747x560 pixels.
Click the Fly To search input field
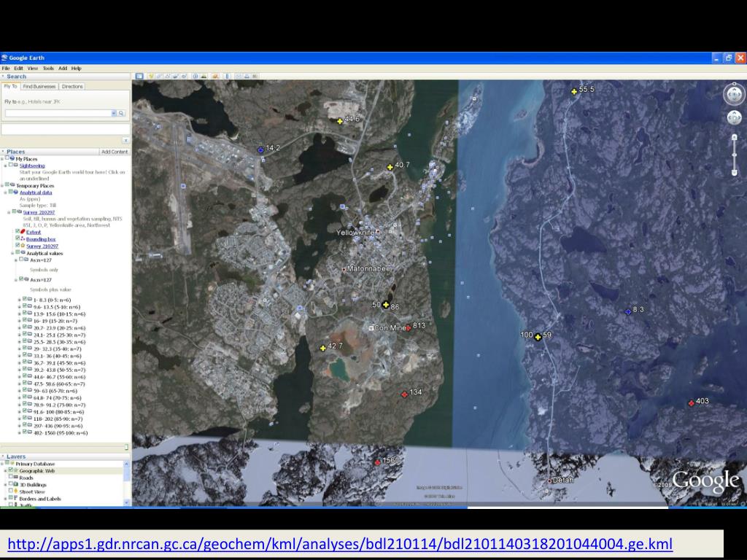pyautogui.click(x=58, y=113)
